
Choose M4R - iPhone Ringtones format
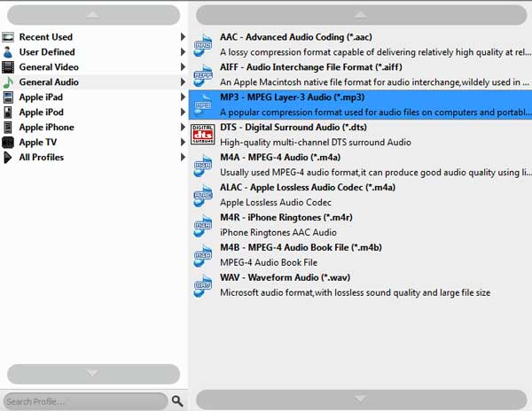[360, 225]
